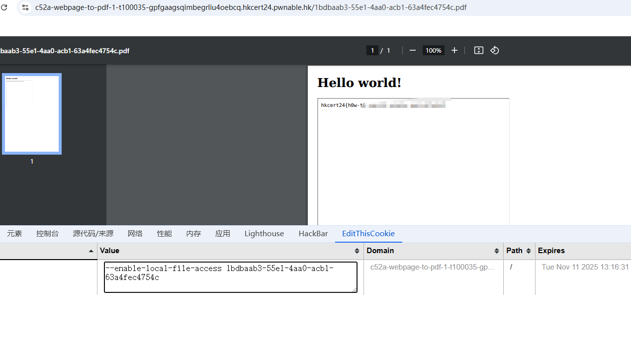Image resolution: width=631 pixels, height=364 pixels.
Task: Sort cookies by Domain column arrows
Action: point(496,251)
